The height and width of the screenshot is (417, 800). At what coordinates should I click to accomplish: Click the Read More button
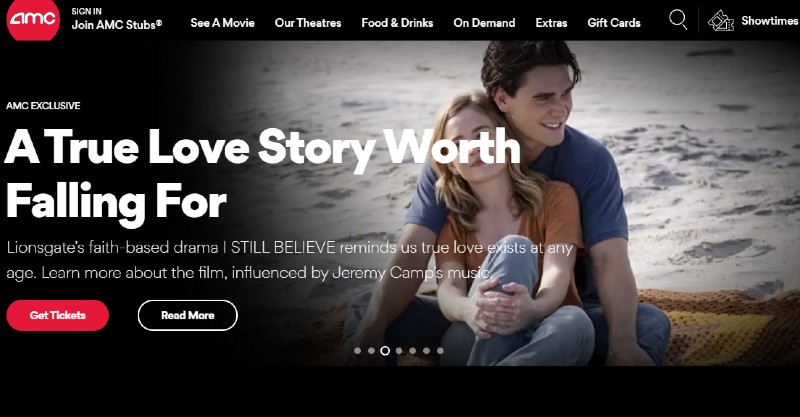188,315
